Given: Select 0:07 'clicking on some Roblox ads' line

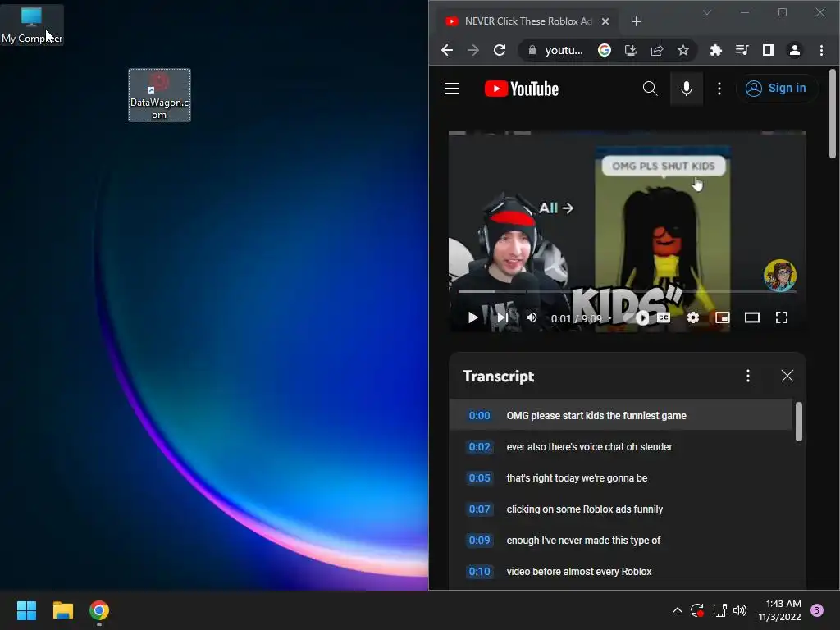Looking at the screenshot, I should [621, 509].
